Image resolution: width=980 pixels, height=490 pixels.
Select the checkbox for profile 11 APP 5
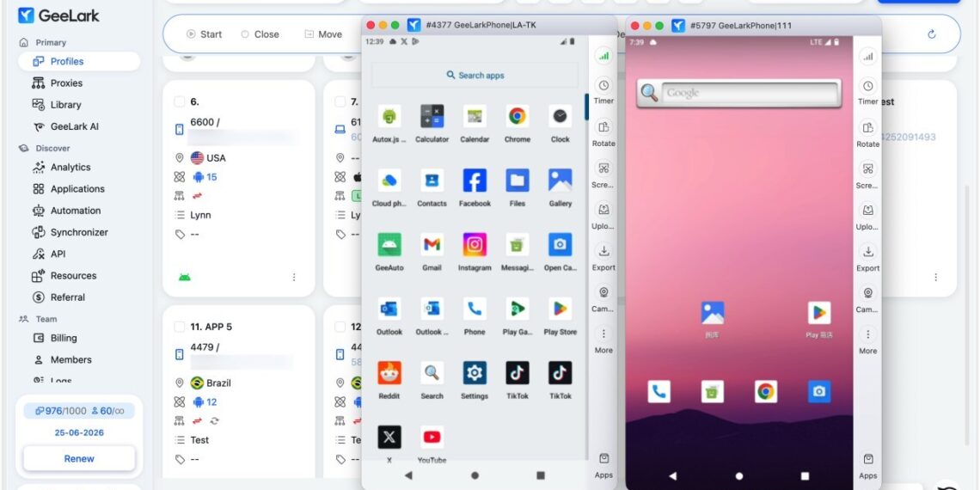[x=179, y=327]
